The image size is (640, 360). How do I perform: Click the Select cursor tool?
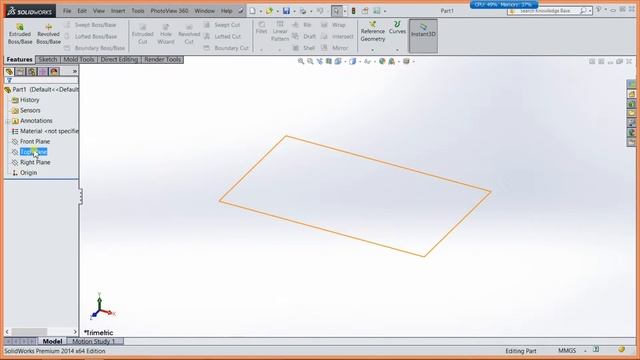pyautogui.click(x=336, y=11)
